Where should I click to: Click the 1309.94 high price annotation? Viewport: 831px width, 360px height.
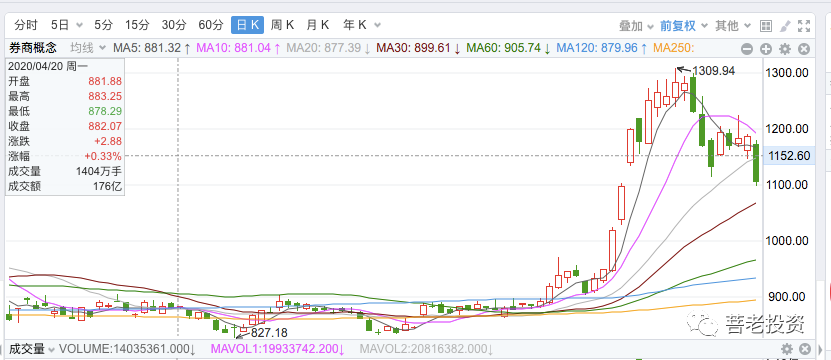713,71
